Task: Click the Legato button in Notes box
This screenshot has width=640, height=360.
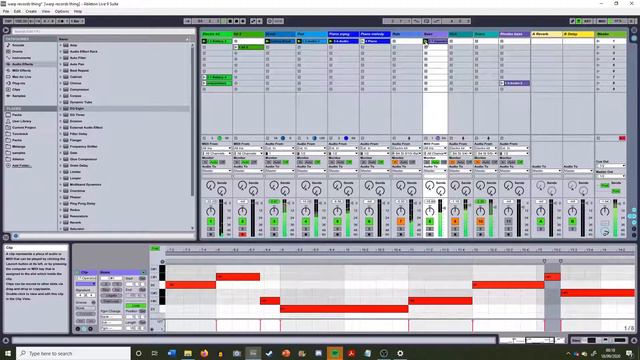Action: 111,295
